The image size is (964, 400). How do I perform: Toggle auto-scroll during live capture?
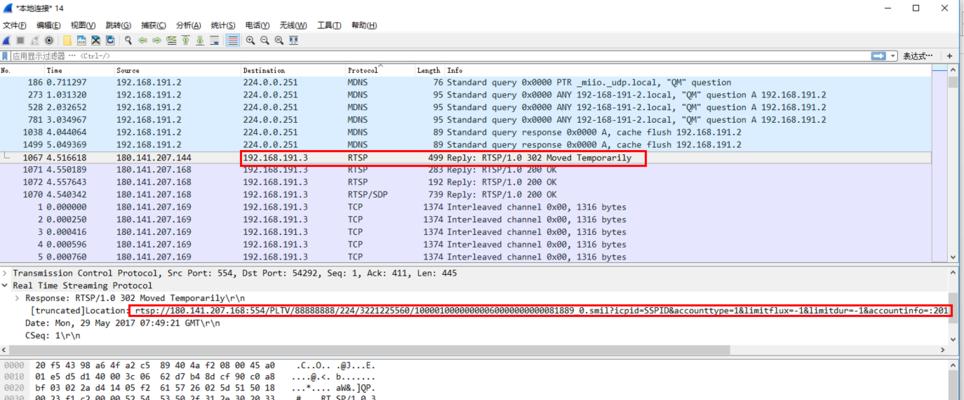point(215,41)
